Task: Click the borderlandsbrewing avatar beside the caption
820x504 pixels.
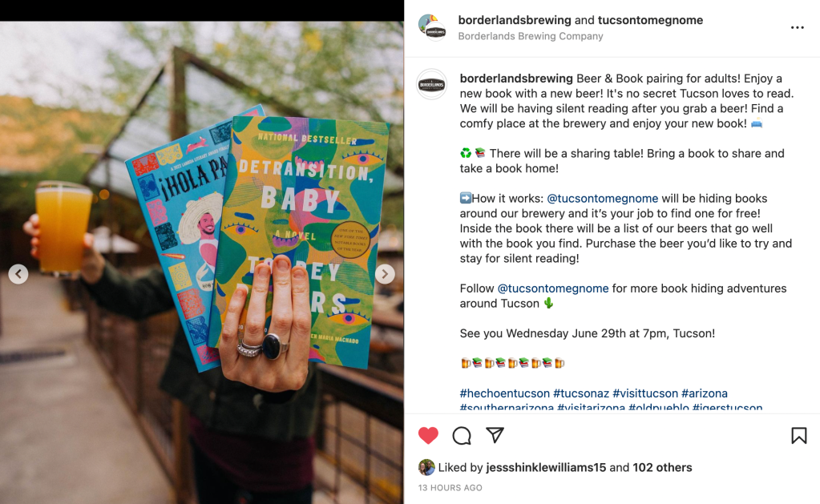Action: pyautogui.click(x=431, y=84)
